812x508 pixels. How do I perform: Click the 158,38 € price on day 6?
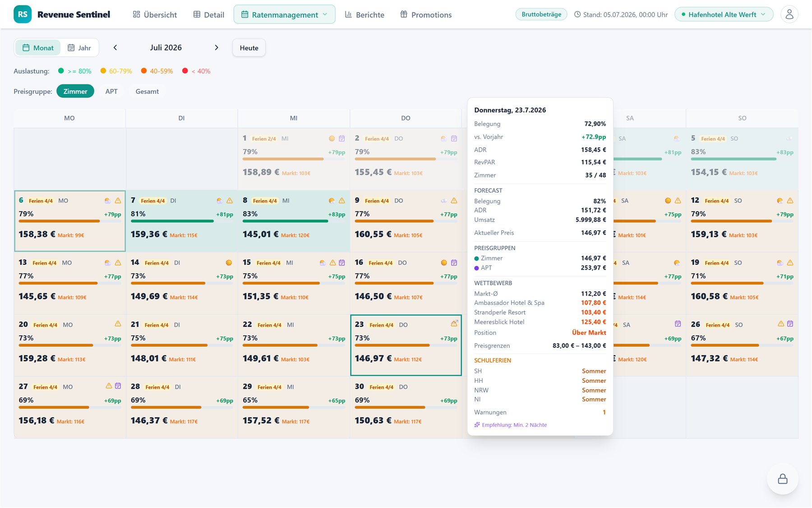pyautogui.click(x=37, y=234)
